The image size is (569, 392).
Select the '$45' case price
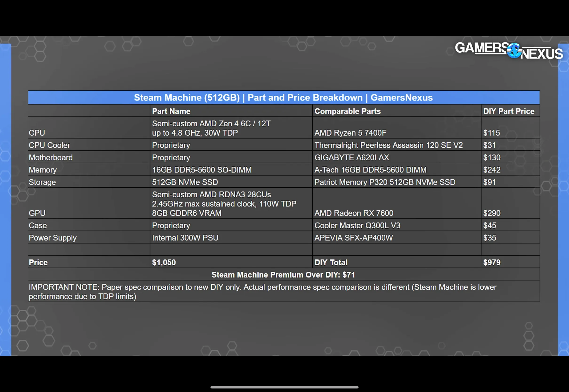point(490,225)
